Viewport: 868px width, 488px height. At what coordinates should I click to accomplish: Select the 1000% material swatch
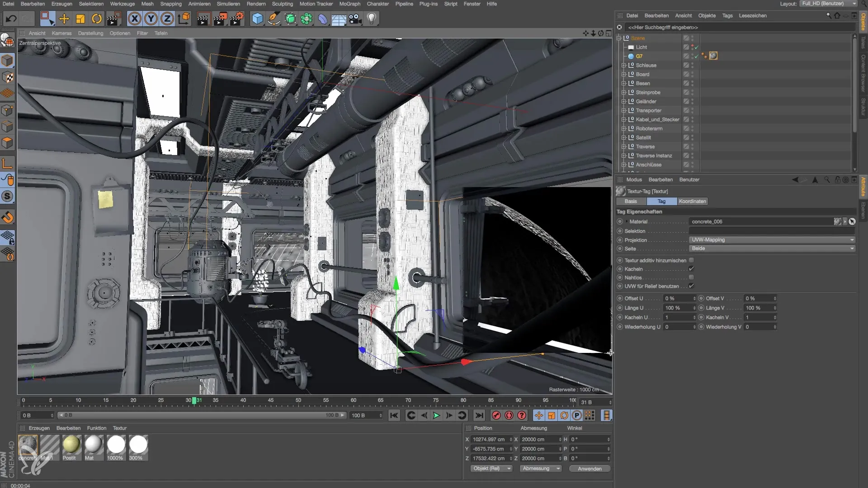116,445
